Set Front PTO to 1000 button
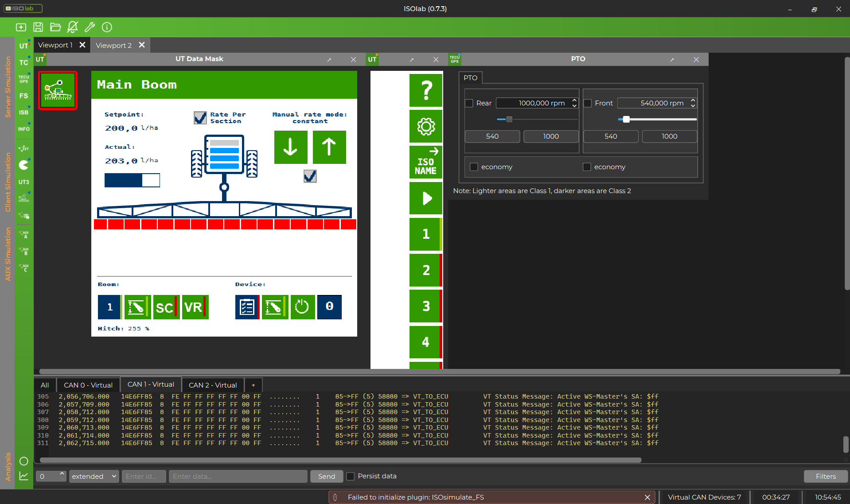Viewport: 850px width, 504px height. (669, 136)
